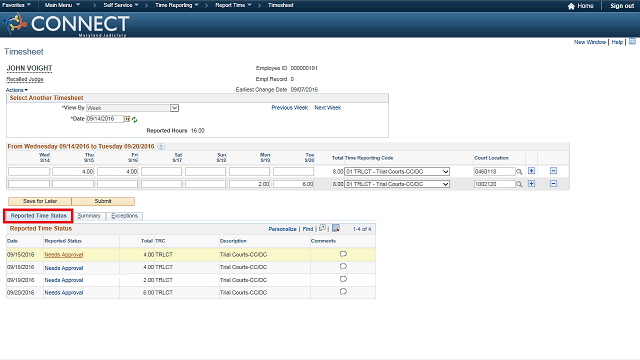Click the Submit button
The height and width of the screenshot is (360, 640).
[x=103, y=201]
